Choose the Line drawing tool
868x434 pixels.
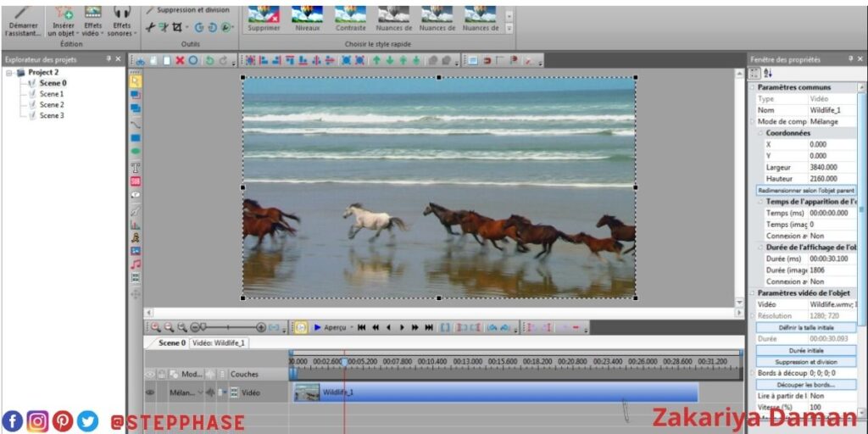(135, 124)
